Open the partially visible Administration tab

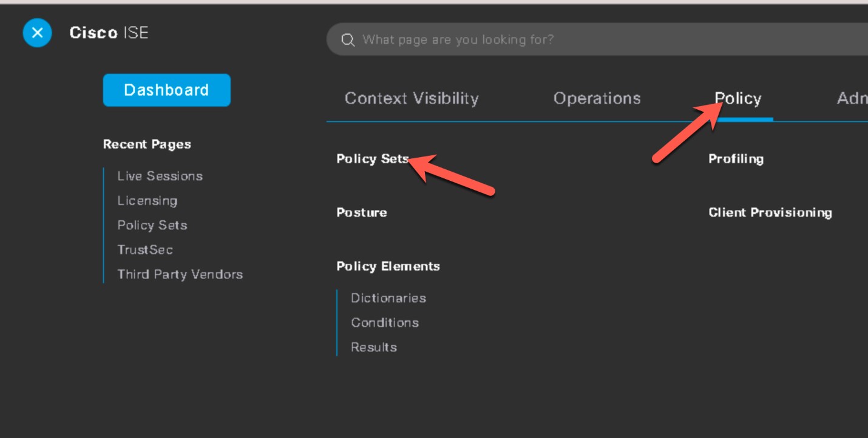click(x=852, y=98)
